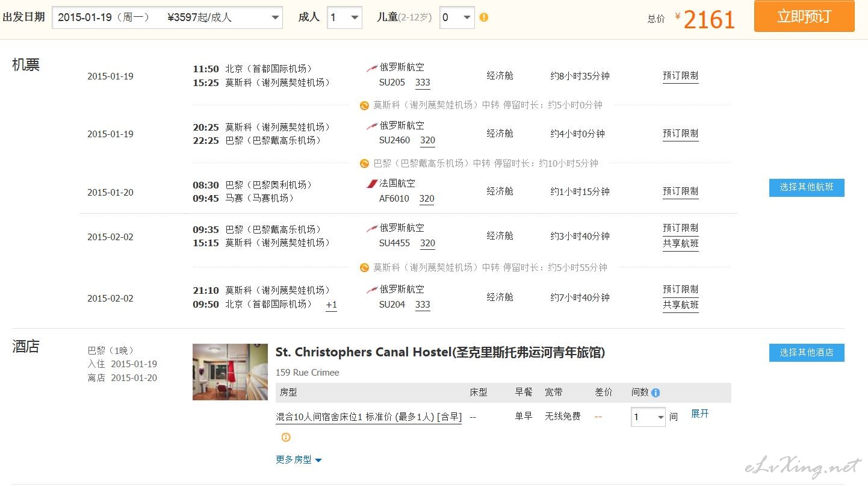Open the room quantity dropdown
The width and height of the screenshot is (868, 487).
tap(648, 417)
